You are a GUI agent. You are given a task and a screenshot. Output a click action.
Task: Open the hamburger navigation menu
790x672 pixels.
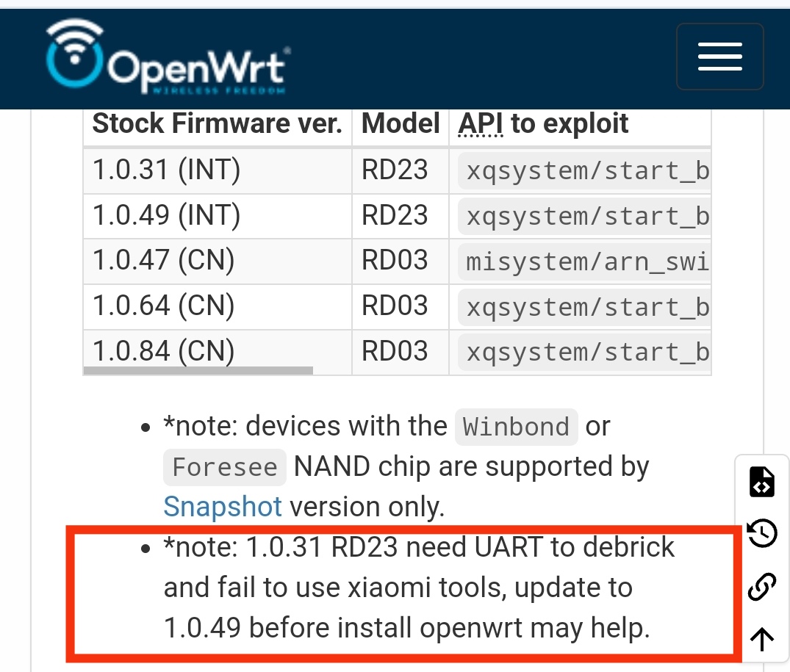[x=720, y=57]
